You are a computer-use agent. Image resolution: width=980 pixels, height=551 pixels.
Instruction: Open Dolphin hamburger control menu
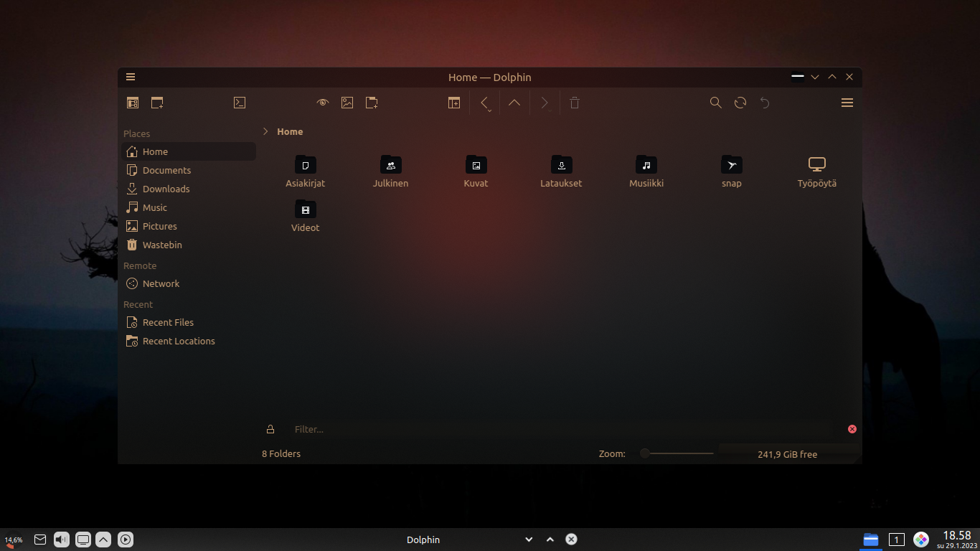(847, 103)
